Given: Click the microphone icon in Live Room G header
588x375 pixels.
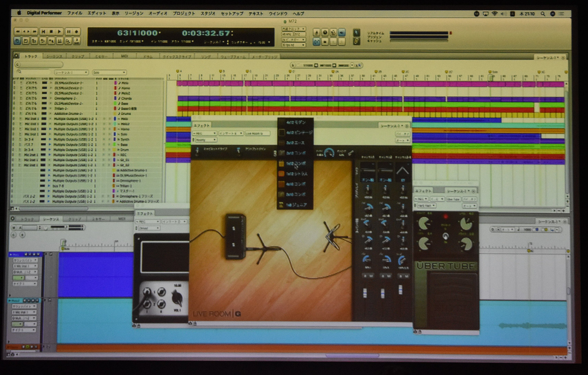Looking at the screenshot, I should point(351,153).
